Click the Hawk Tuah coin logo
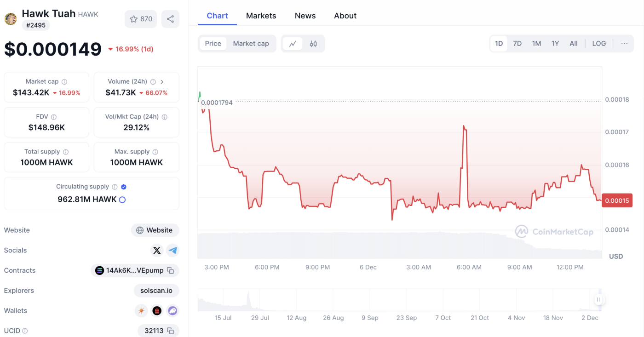 (x=11, y=19)
